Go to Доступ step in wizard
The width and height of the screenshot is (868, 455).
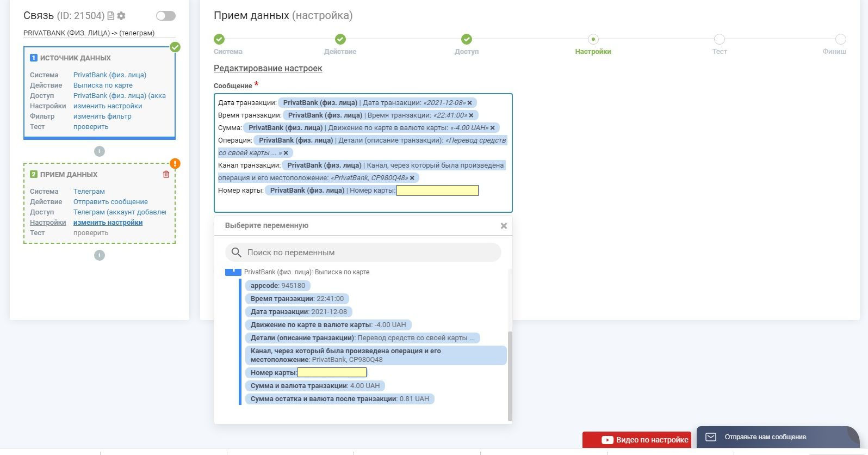click(x=467, y=39)
